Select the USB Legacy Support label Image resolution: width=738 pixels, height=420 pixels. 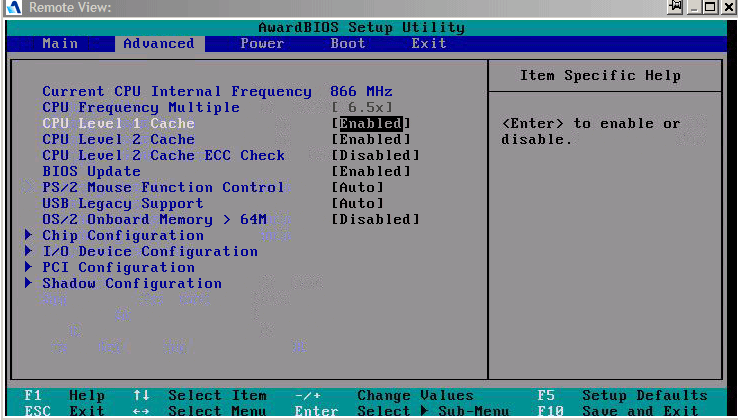[x=123, y=203]
